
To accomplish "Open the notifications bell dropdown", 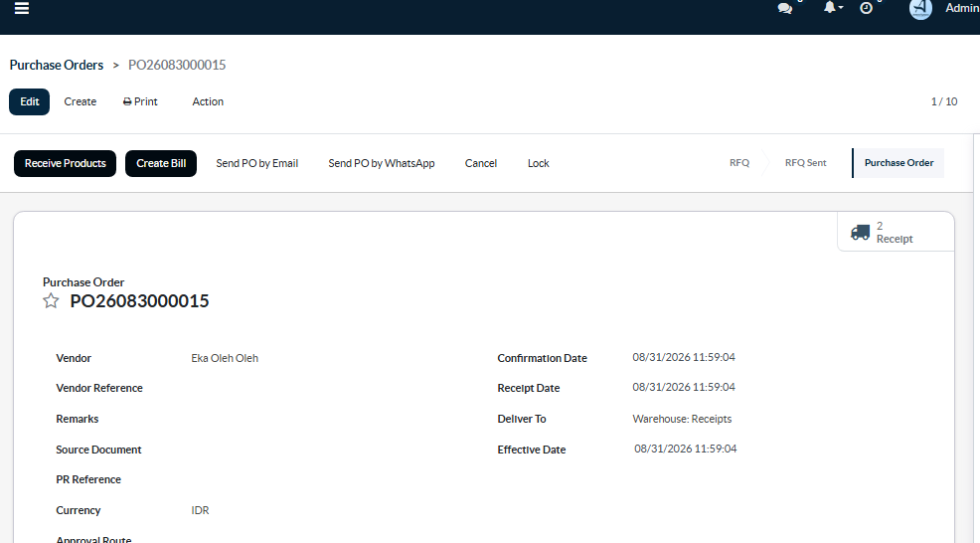I will [833, 8].
